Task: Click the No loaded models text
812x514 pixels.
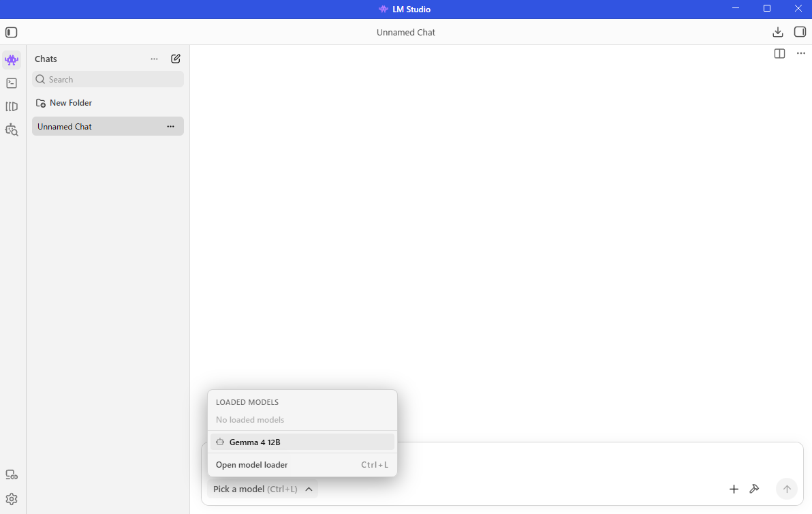Action: point(250,420)
